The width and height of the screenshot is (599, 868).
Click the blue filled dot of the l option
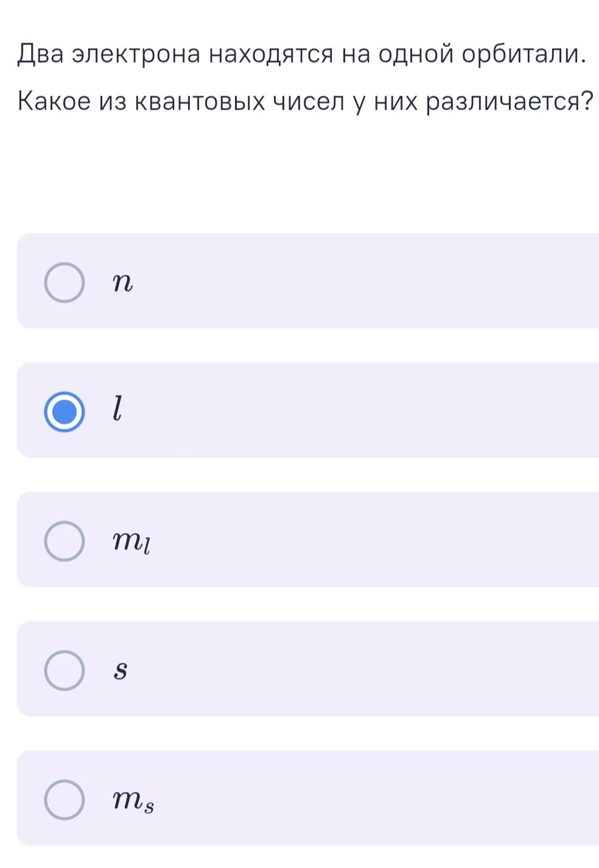click(x=65, y=412)
